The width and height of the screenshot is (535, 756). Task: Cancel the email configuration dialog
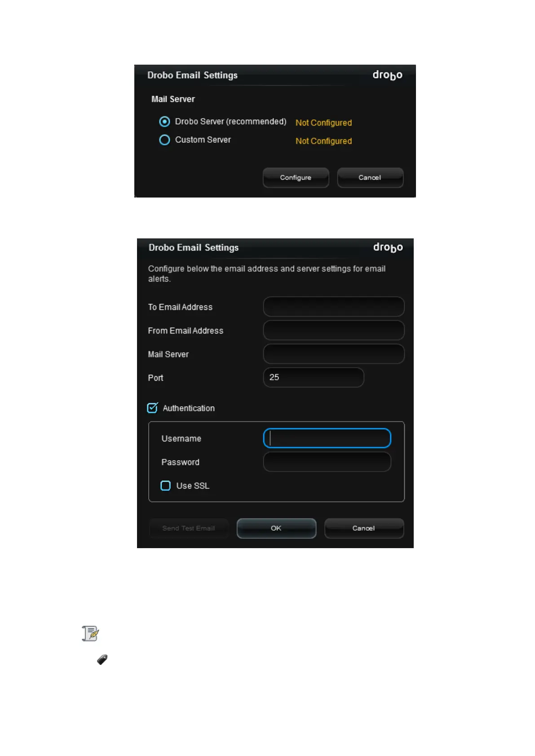[x=364, y=528]
